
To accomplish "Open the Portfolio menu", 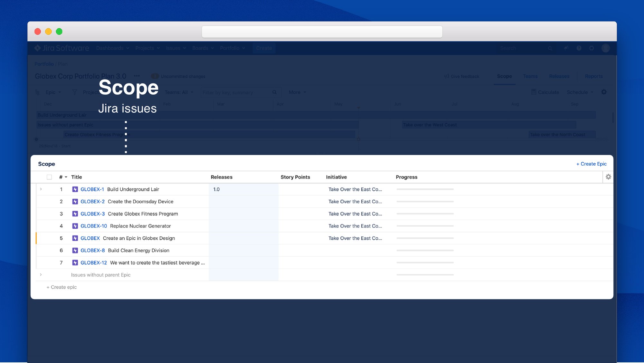I will pyautogui.click(x=232, y=48).
